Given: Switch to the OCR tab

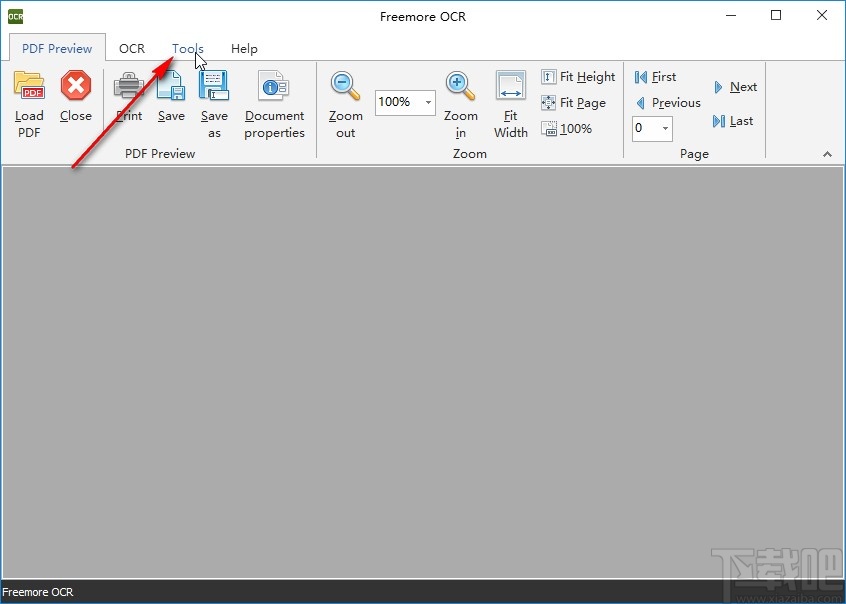Looking at the screenshot, I should pos(132,49).
